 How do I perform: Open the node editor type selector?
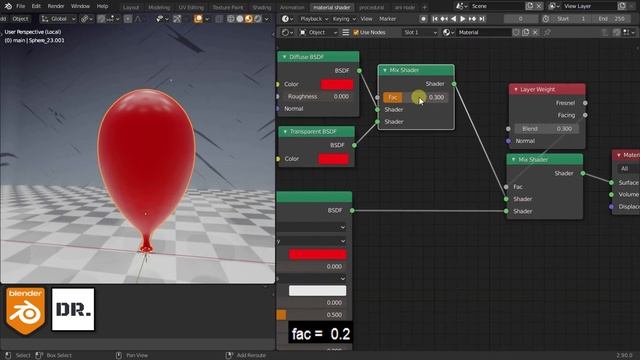point(287,32)
